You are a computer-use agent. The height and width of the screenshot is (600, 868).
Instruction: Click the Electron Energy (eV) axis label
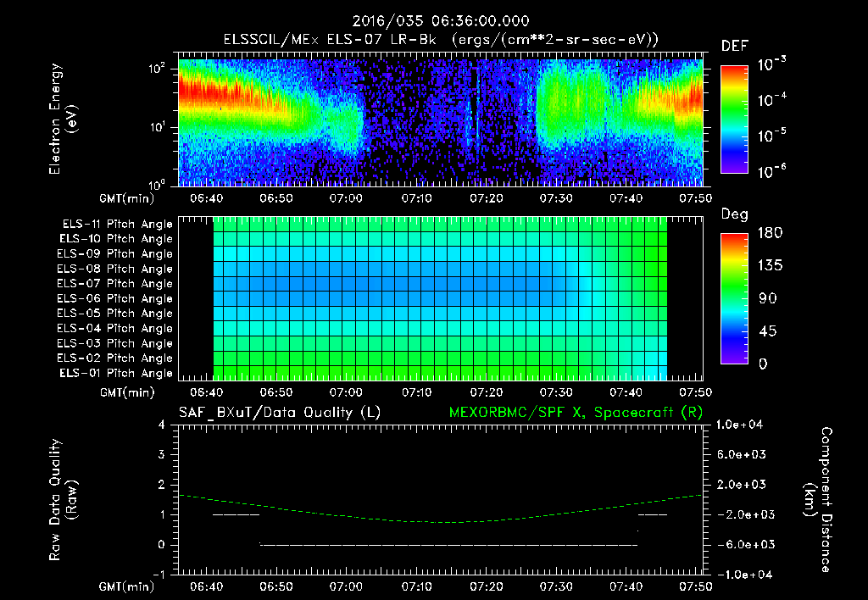(63, 119)
